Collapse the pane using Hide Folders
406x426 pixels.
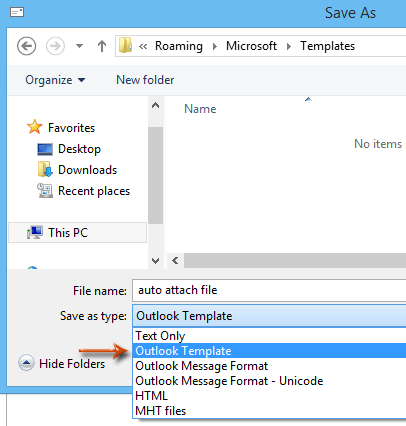point(62,363)
